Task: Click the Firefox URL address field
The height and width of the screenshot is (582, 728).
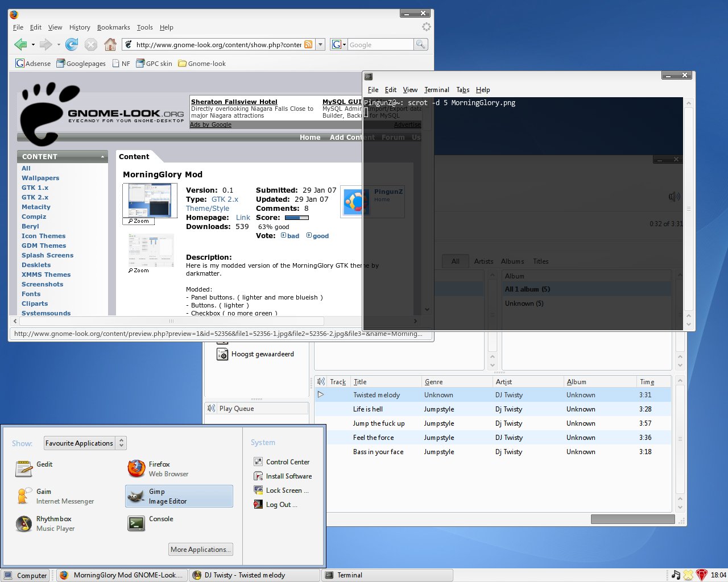Action: click(x=218, y=44)
